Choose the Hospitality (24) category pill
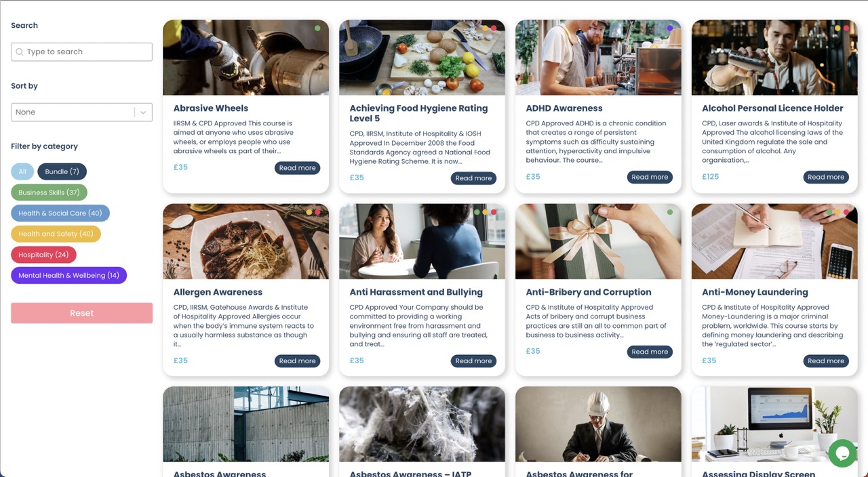Image resolution: width=868 pixels, height=477 pixels. [43, 255]
